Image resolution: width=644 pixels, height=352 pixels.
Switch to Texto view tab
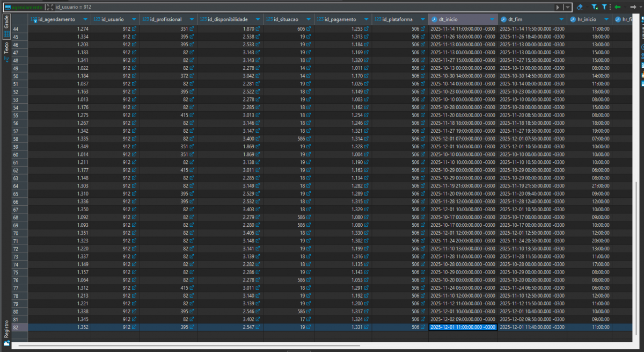[x=6, y=48]
